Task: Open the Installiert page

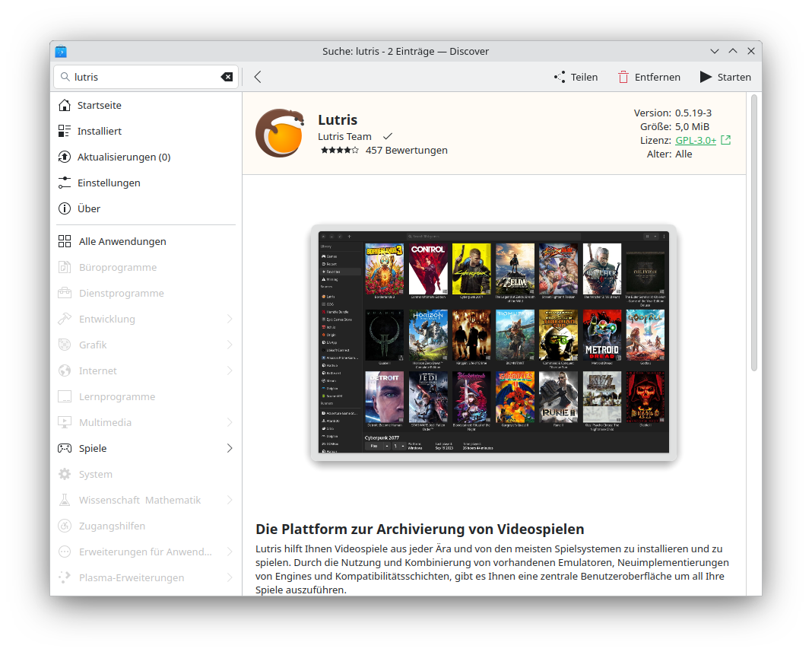Action: (146, 131)
